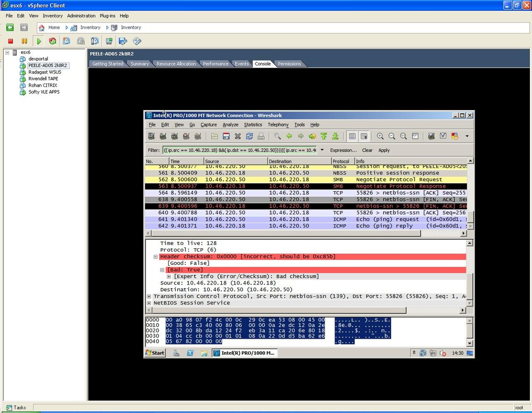Image resolution: width=532 pixels, height=413 pixels.
Task: Expand the Transmission Control Protocol node
Action: coord(148,297)
